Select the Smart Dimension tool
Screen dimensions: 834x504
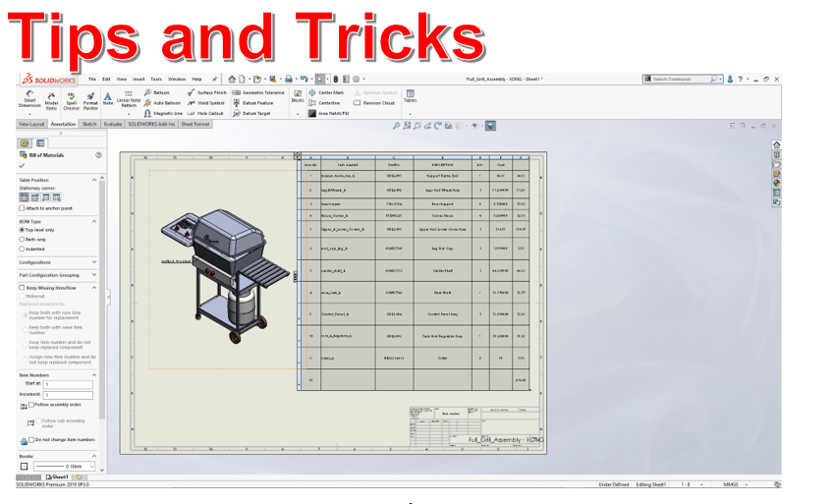[29, 99]
